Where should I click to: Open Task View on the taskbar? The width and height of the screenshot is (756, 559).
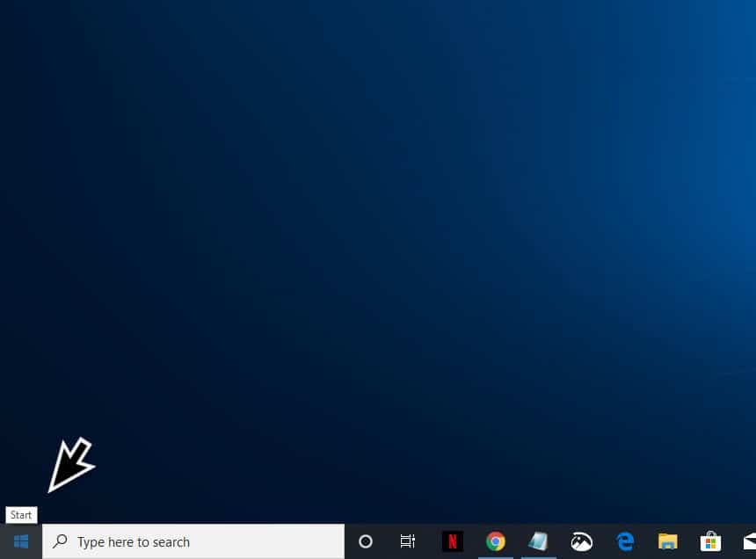point(408,541)
